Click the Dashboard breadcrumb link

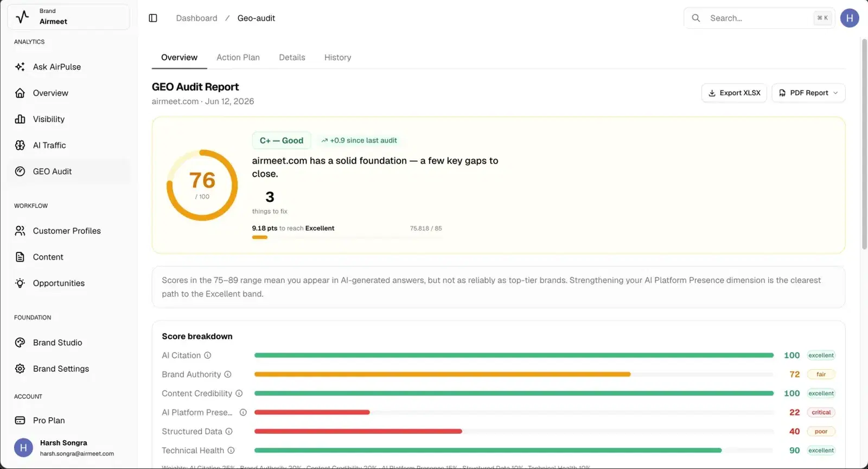[x=196, y=18]
